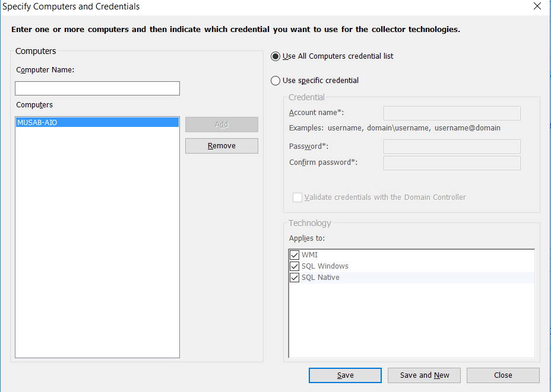This screenshot has width=551, height=392.
Task: Choose Use specific credential radio button
Action: 275,81
